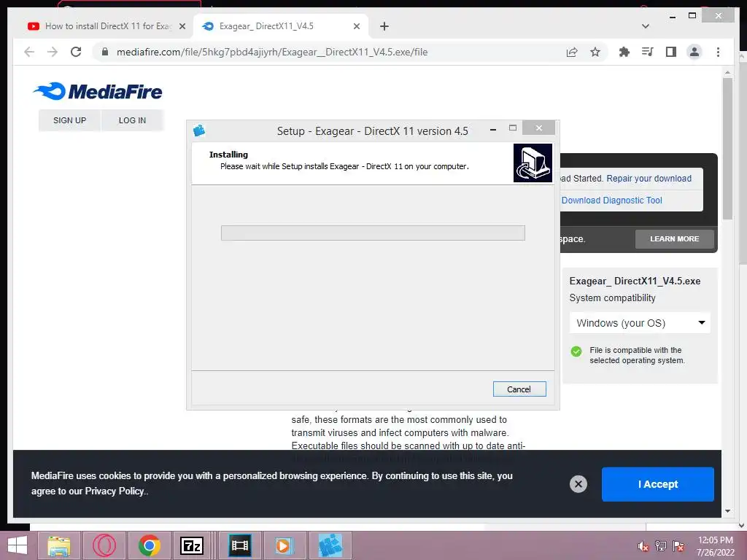Switch to Chrome in taskbar
This screenshot has height=560, width=747.
click(x=150, y=545)
